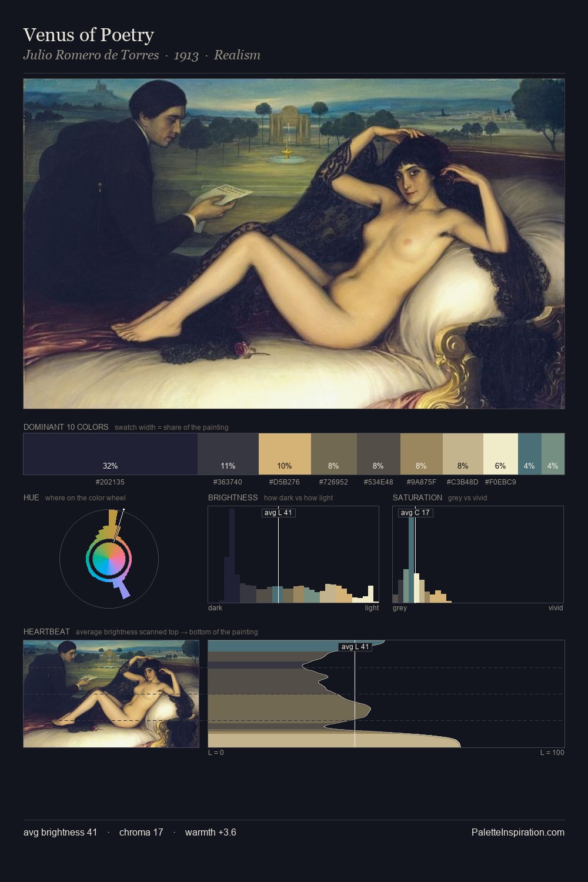Click the DOMINANT 10 COLORS heading
Screen dimensions: 588x882
66,427
